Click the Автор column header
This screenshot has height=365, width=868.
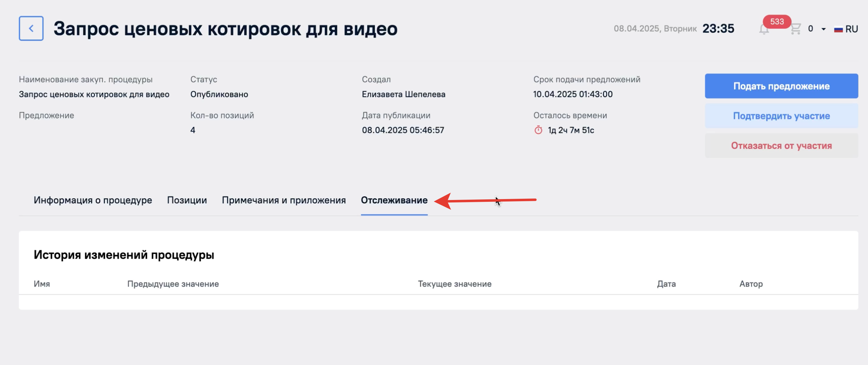(751, 284)
